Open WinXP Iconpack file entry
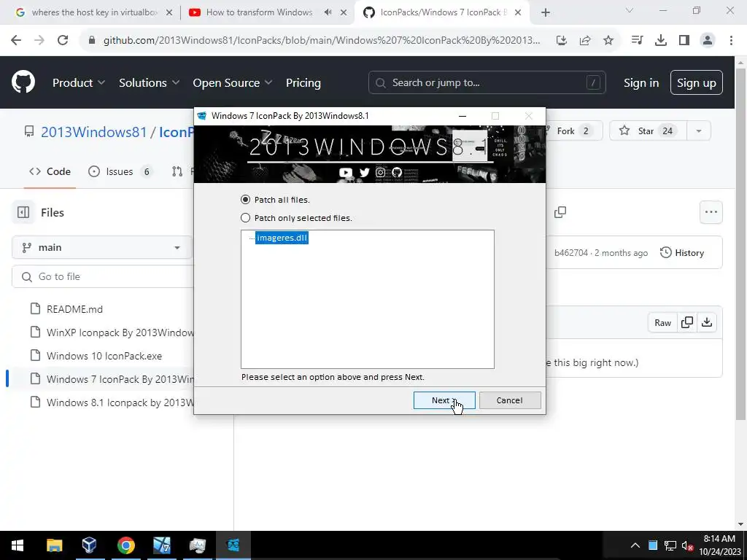 [x=120, y=332]
